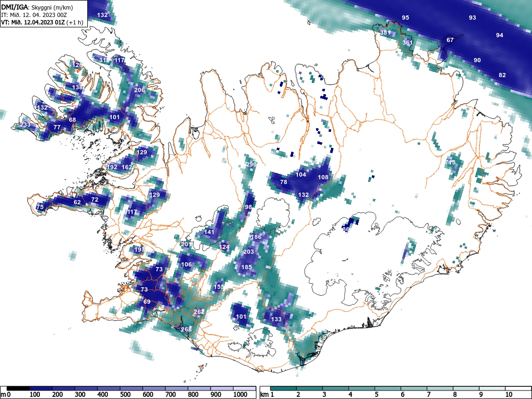Click the visibility value 162 on the map
The height and width of the screenshot is (399, 532).
tap(127, 167)
